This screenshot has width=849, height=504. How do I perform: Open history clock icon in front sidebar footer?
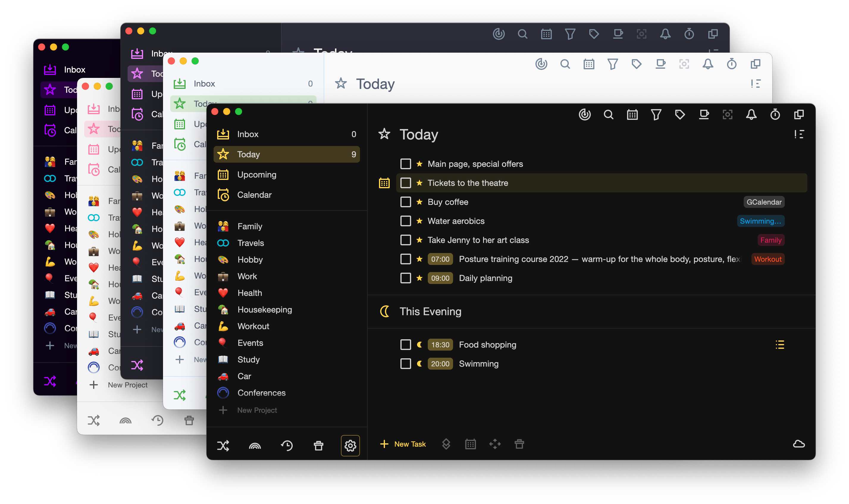pyautogui.click(x=287, y=445)
